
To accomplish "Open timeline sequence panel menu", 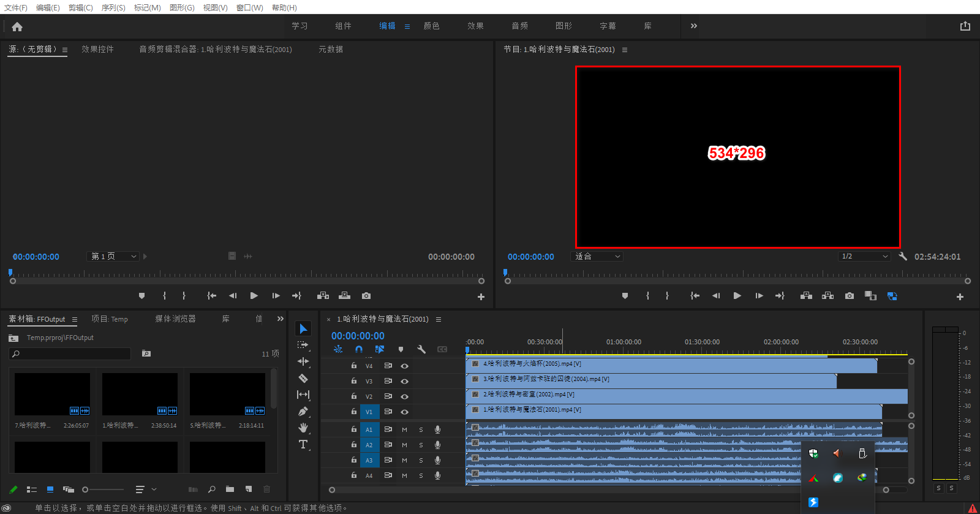I will point(439,319).
